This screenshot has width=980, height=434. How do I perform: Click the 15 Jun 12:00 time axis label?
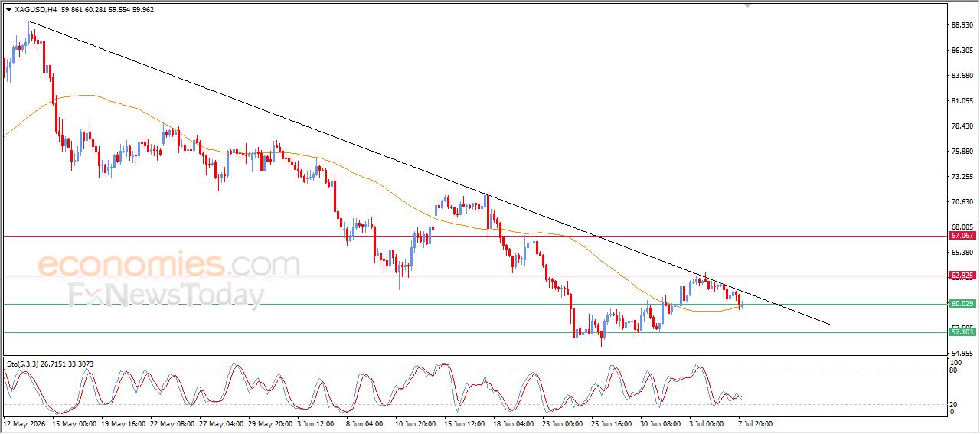pos(465,423)
